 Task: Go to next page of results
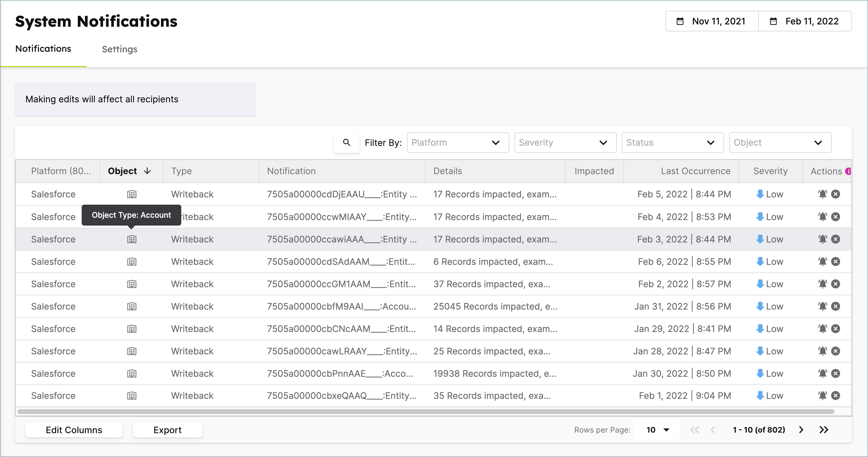coord(801,430)
